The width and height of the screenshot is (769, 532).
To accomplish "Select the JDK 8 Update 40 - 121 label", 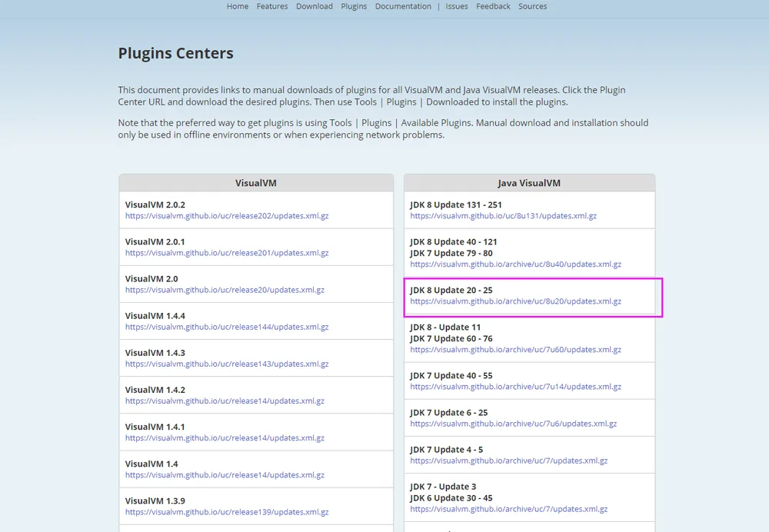I will click(453, 241).
